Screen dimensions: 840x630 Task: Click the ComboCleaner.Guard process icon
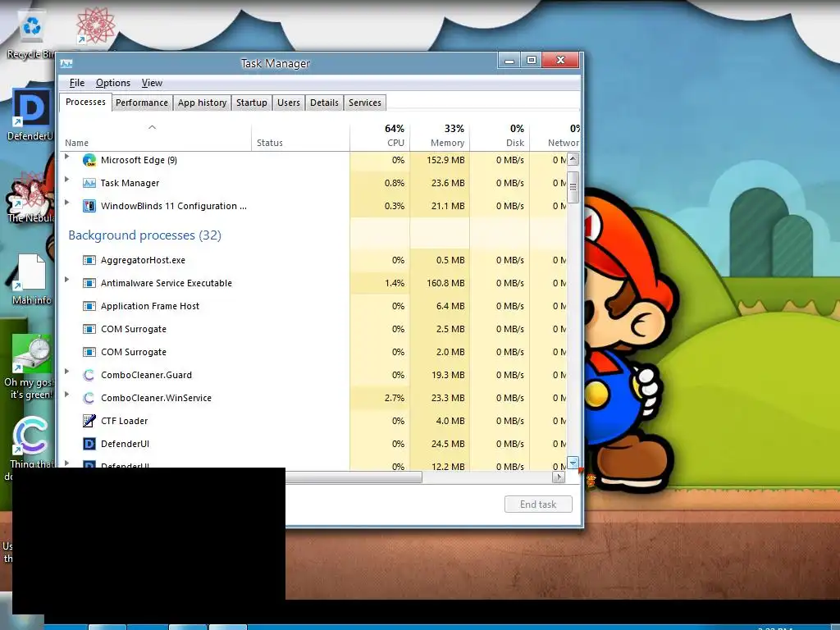(89, 375)
